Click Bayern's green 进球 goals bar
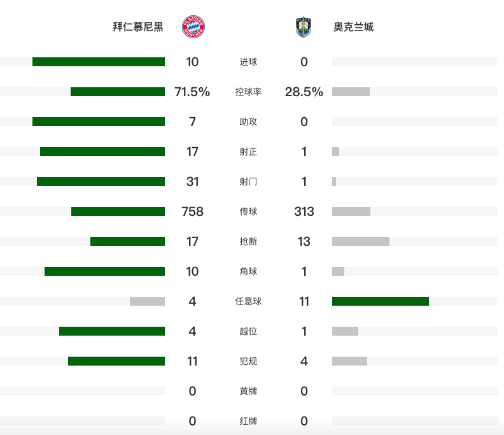Viewport: 504px width, 435px height. coord(99,62)
